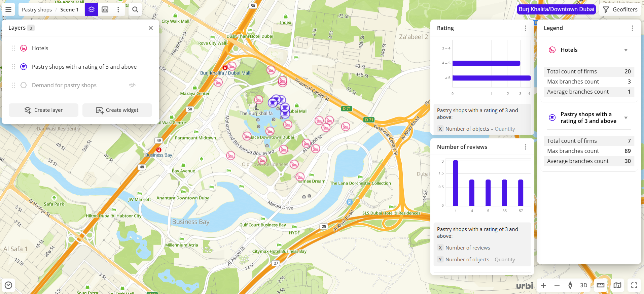
Task: Click the ruler measurement tool
Action: [601, 285]
